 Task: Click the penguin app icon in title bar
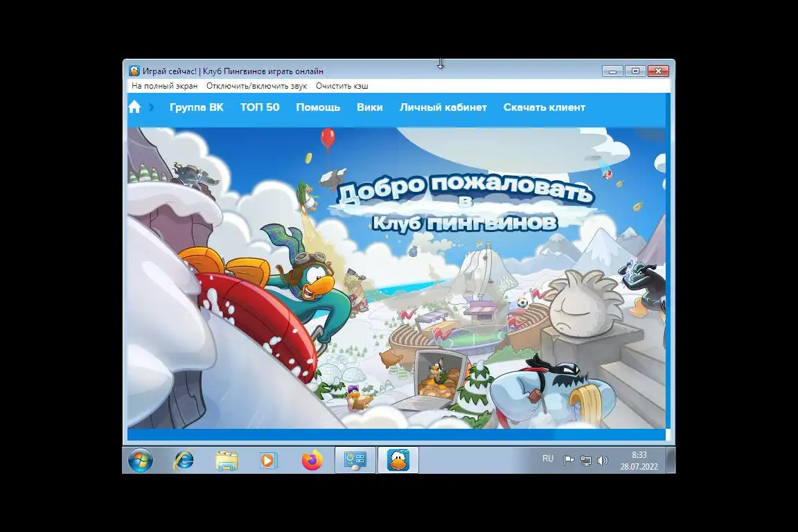134,71
